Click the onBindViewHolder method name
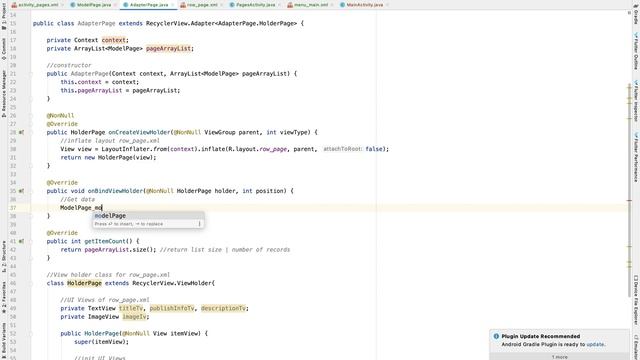Image resolution: width=640 pixels, height=360 pixels. pos(115,191)
